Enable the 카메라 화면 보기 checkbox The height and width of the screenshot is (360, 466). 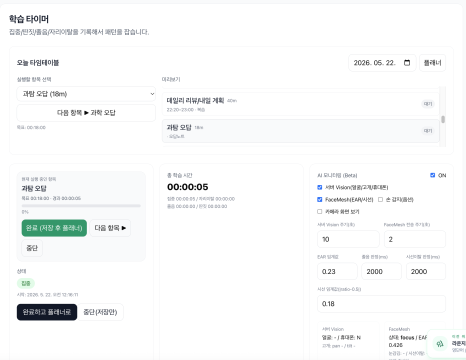point(320,211)
